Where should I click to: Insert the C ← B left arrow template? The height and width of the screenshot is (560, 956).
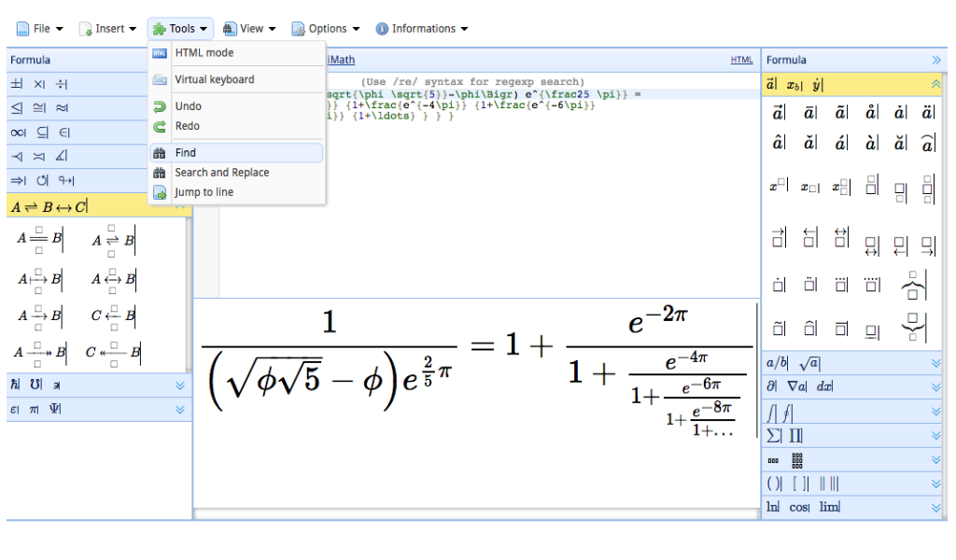pyautogui.click(x=114, y=315)
